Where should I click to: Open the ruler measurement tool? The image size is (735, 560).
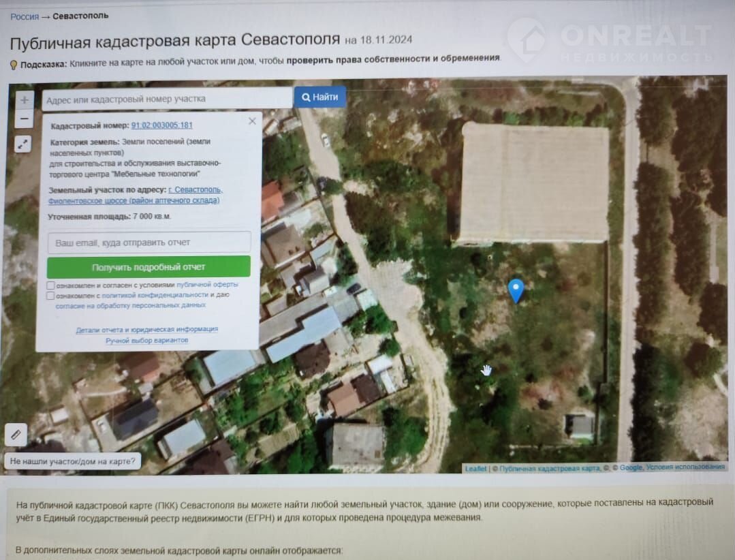pyautogui.click(x=16, y=433)
